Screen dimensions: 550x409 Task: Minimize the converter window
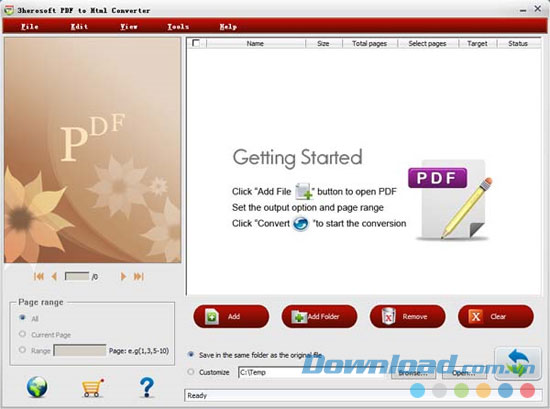pos(523,10)
